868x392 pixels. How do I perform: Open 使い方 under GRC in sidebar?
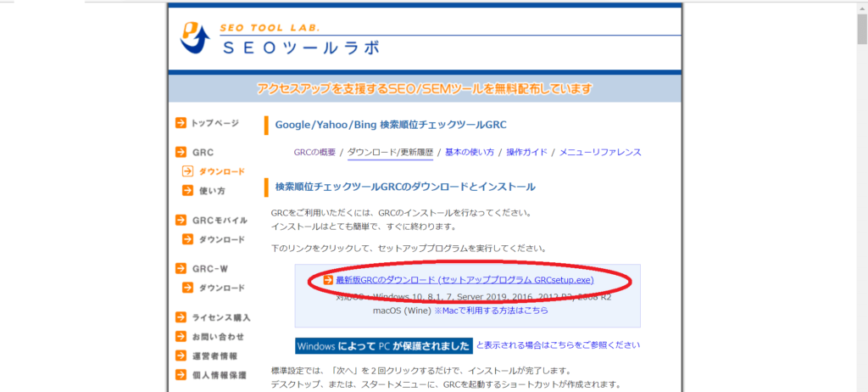point(212,191)
